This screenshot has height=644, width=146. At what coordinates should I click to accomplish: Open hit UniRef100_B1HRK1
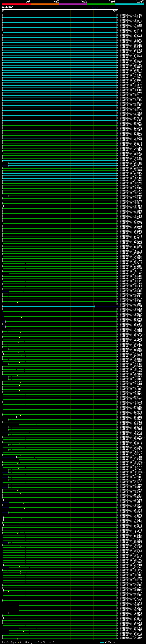click(x=131, y=615)
